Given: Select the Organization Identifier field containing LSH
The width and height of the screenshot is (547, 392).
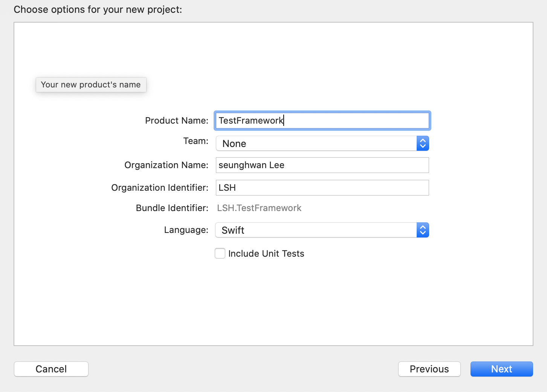Looking at the screenshot, I should pos(322,188).
